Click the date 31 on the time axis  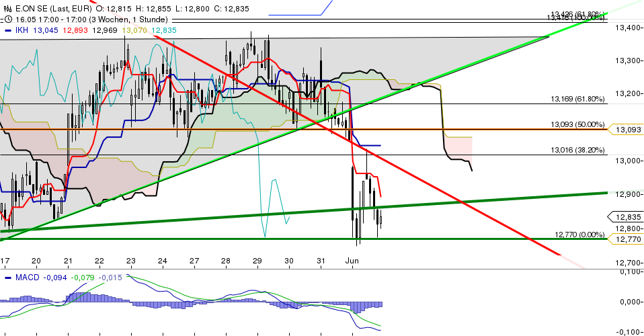coord(321,261)
